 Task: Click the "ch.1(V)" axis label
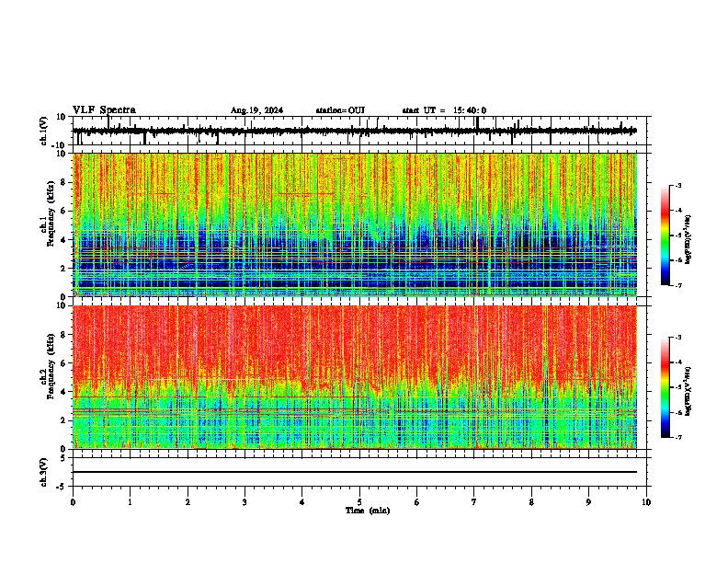44,131
